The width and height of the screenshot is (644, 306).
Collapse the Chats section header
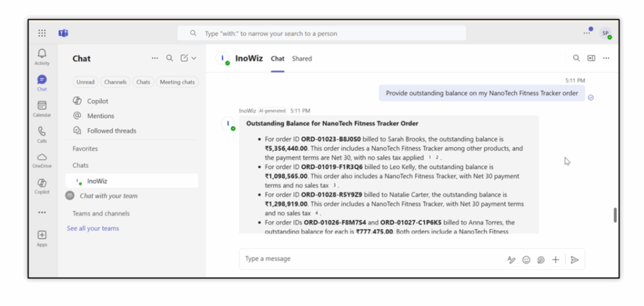(x=80, y=165)
